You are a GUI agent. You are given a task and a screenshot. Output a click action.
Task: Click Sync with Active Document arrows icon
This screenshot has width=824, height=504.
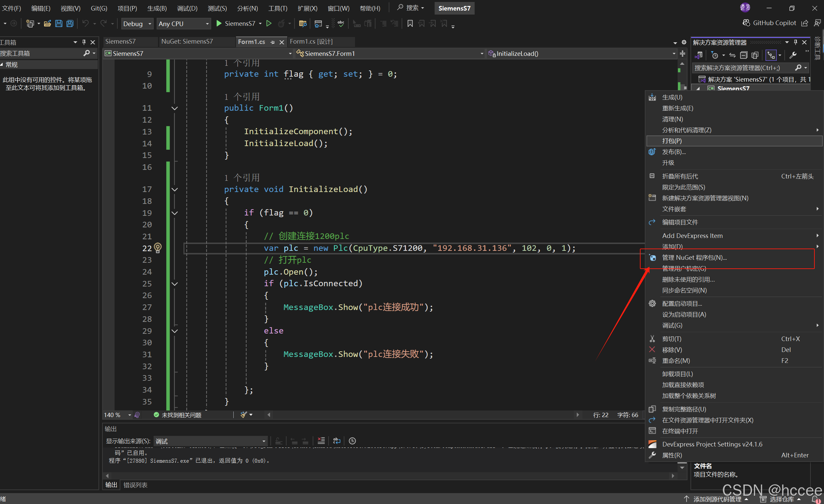(732, 55)
